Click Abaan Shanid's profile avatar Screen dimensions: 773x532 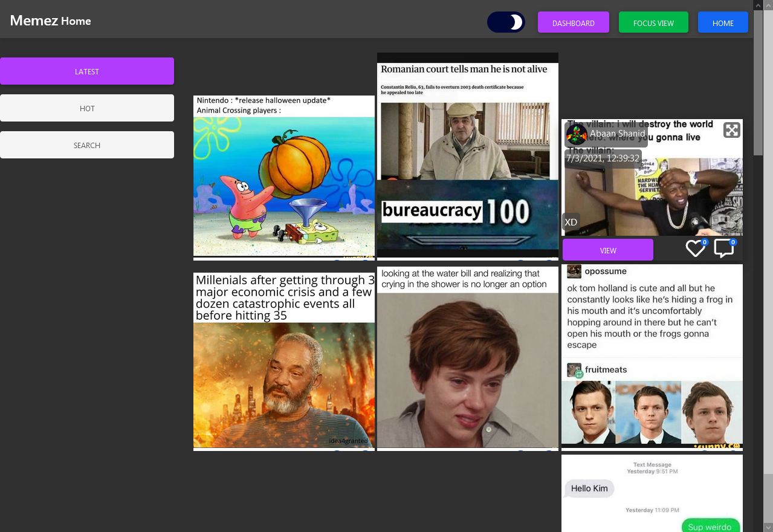pyautogui.click(x=576, y=134)
